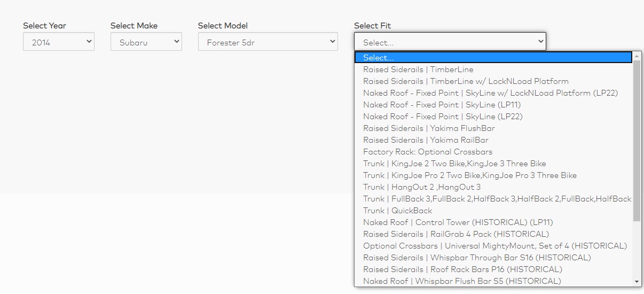Screen dimensions: 644x294
Task: Open the Select Year dropdown
Action: point(59,42)
